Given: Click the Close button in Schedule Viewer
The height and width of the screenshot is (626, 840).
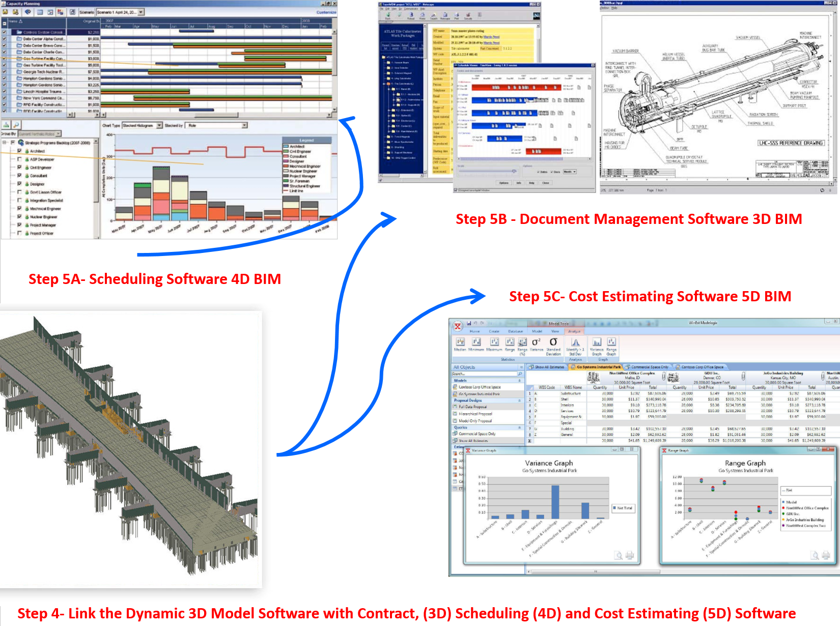Looking at the screenshot, I should point(545,183).
